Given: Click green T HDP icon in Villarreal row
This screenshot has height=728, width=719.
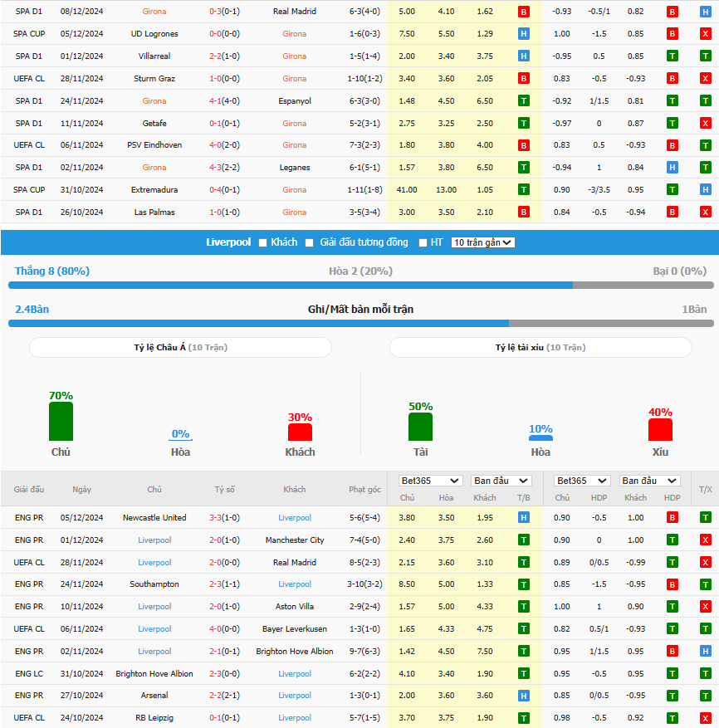Looking at the screenshot, I should point(672,56).
